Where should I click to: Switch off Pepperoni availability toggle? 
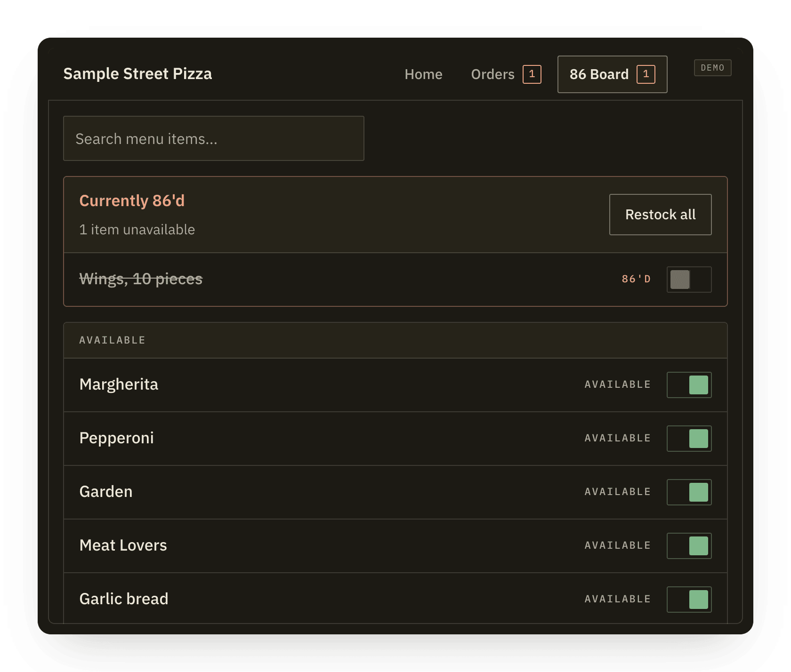689,439
